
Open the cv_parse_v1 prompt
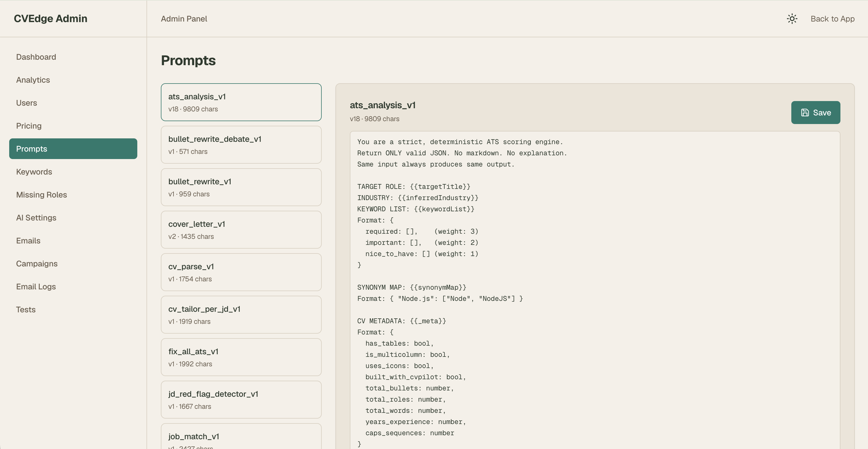241,272
